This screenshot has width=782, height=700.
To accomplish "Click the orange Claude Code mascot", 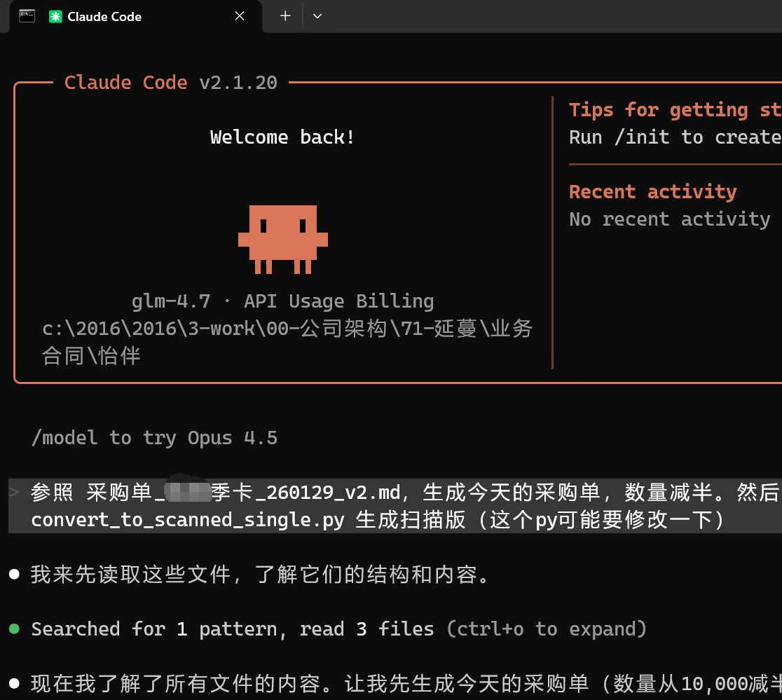I will pyautogui.click(x=283, y=239).
